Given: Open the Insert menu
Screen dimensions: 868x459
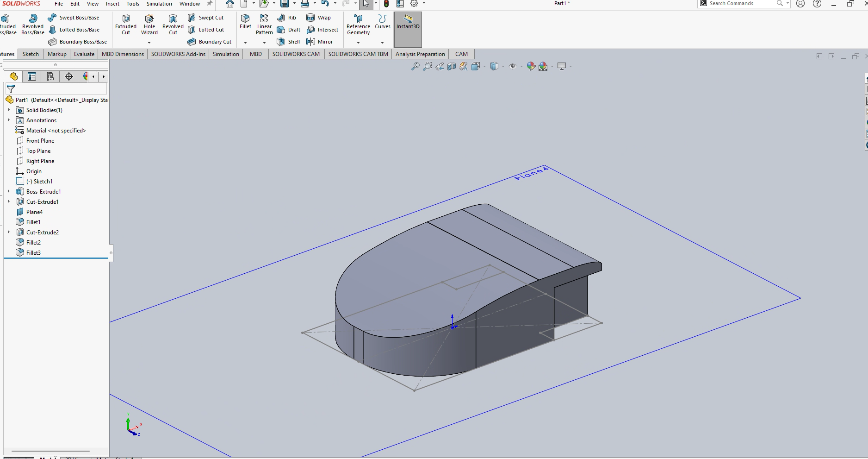Looking at the screenshot, I should 112,4.
